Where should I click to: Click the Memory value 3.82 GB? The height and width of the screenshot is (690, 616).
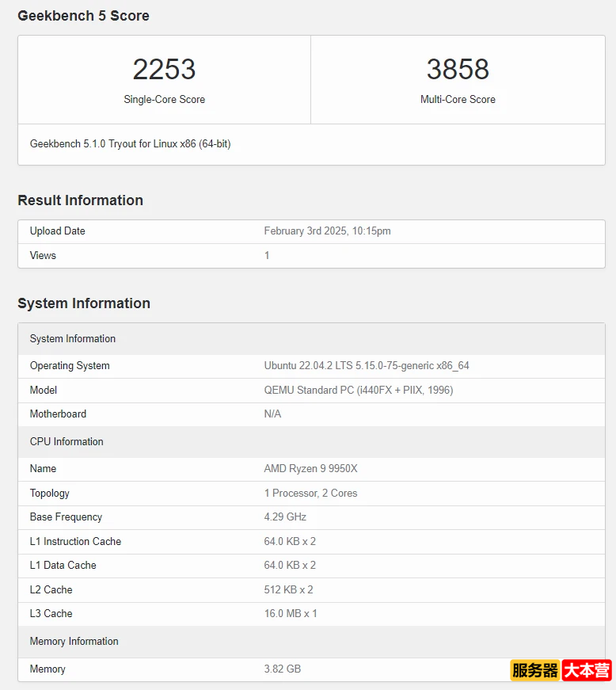click(x=282, y=669)
